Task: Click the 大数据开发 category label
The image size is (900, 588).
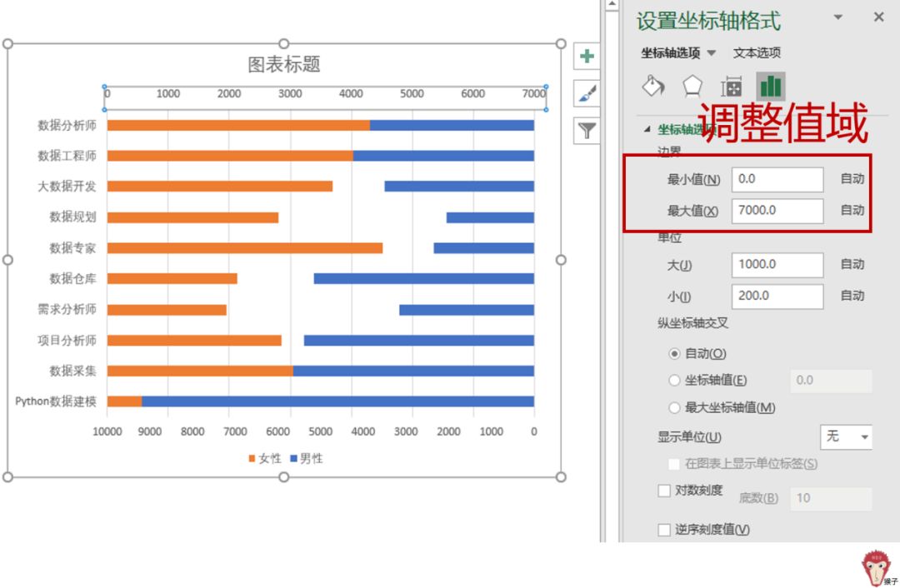Action: (67, 186)
